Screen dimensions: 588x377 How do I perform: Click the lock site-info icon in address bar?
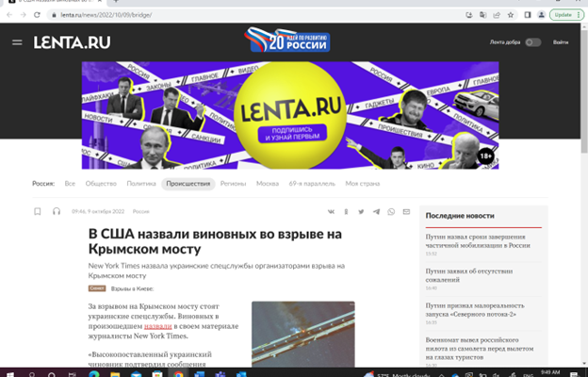(x=54, y=15)
